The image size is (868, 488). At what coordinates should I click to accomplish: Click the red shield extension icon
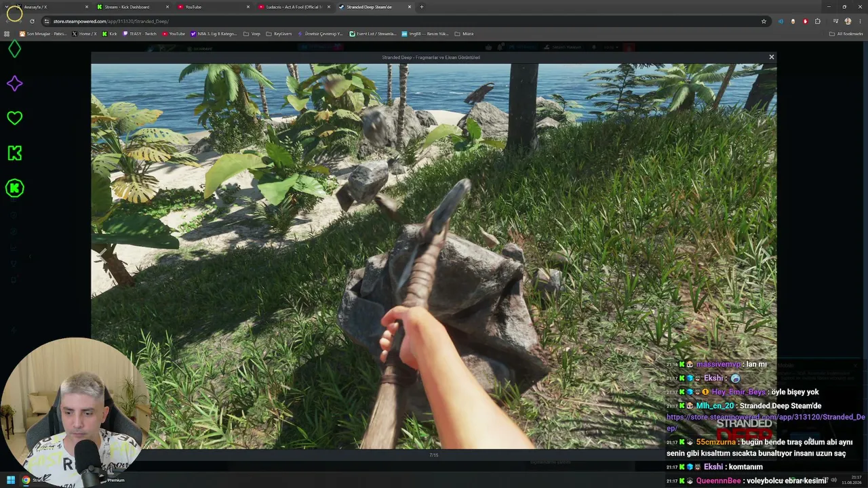click(x=806, y=21)
